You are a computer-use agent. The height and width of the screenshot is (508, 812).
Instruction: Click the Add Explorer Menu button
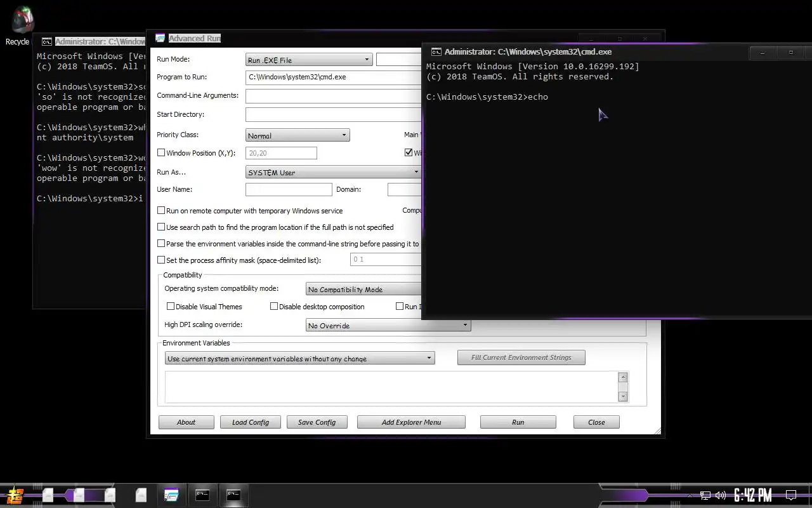pos(411,422)
